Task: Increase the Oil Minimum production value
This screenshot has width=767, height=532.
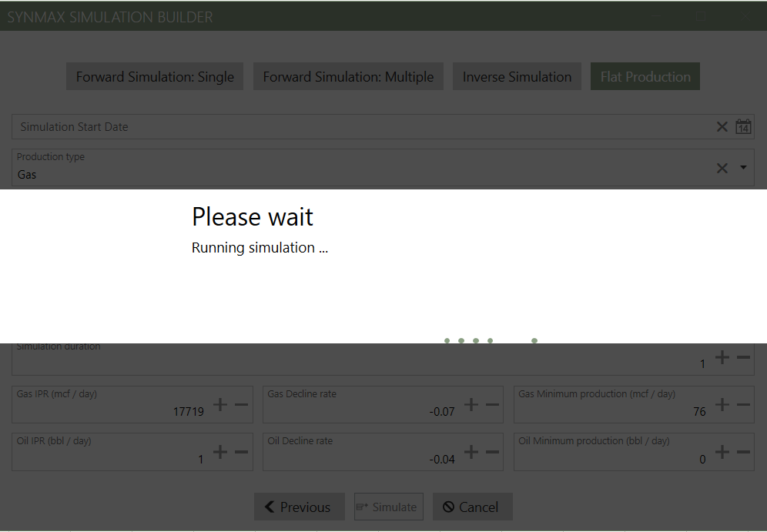Action: 722,453
